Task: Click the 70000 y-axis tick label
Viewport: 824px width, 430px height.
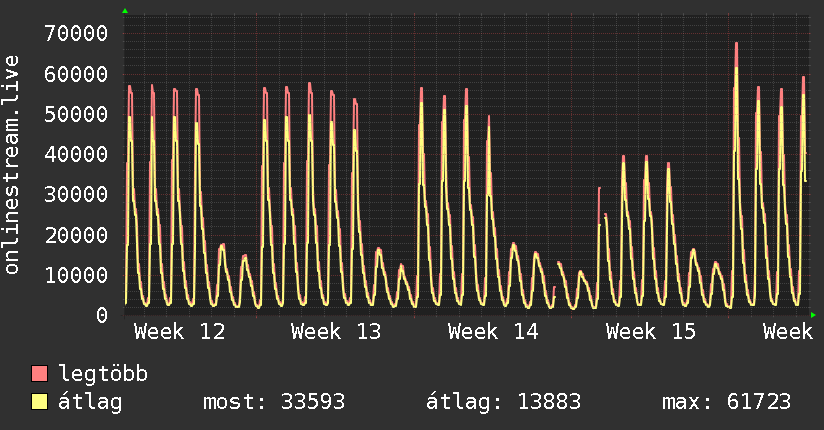Action: (x=76, y=34)
